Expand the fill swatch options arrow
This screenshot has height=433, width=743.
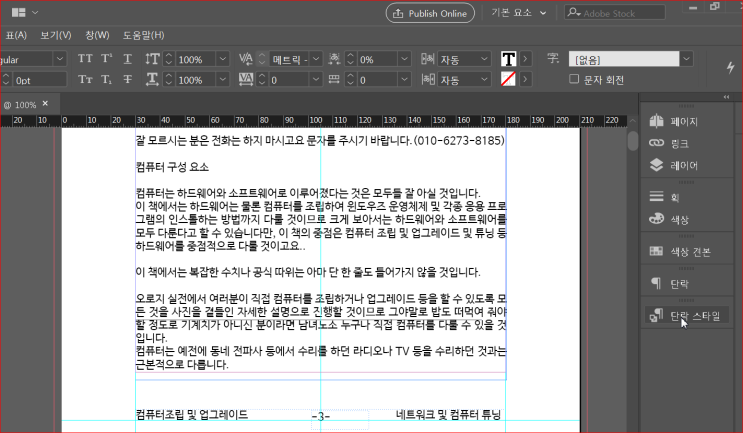pyautogui.click(x=525, y=59)
